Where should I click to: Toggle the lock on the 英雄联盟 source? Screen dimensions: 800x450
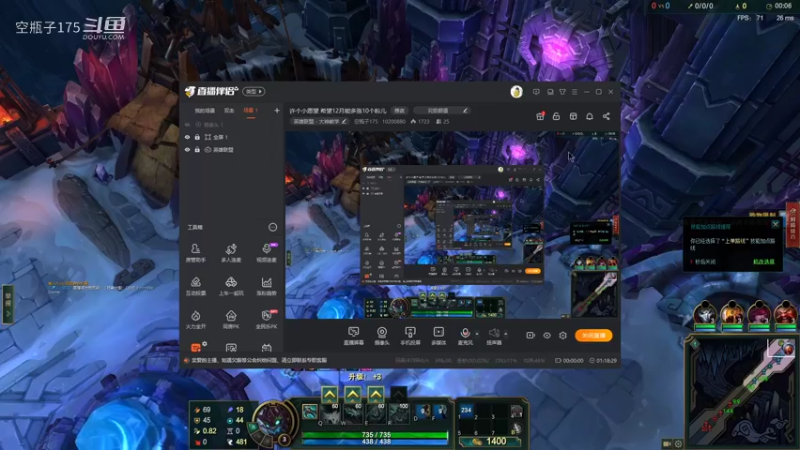point(197,150)
